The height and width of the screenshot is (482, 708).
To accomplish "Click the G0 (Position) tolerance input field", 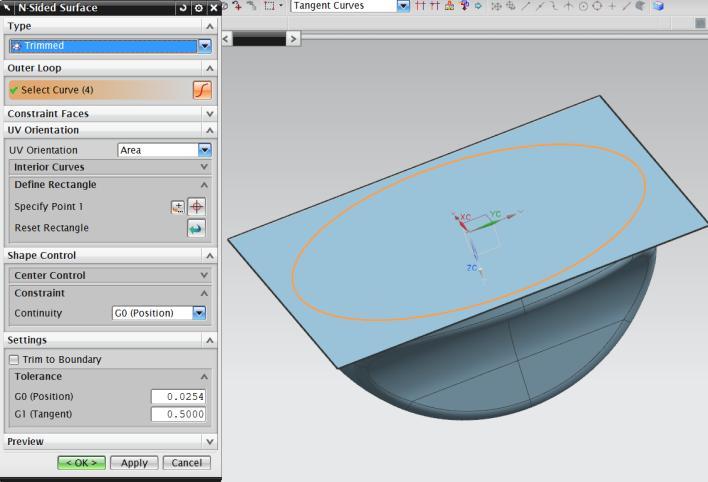I will click(178, 397).
